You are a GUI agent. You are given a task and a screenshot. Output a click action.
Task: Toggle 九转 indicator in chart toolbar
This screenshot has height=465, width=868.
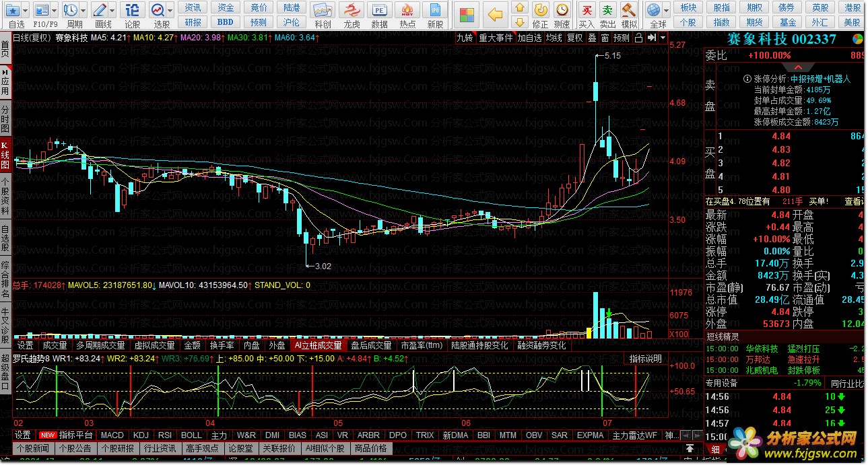coord(465,38)
